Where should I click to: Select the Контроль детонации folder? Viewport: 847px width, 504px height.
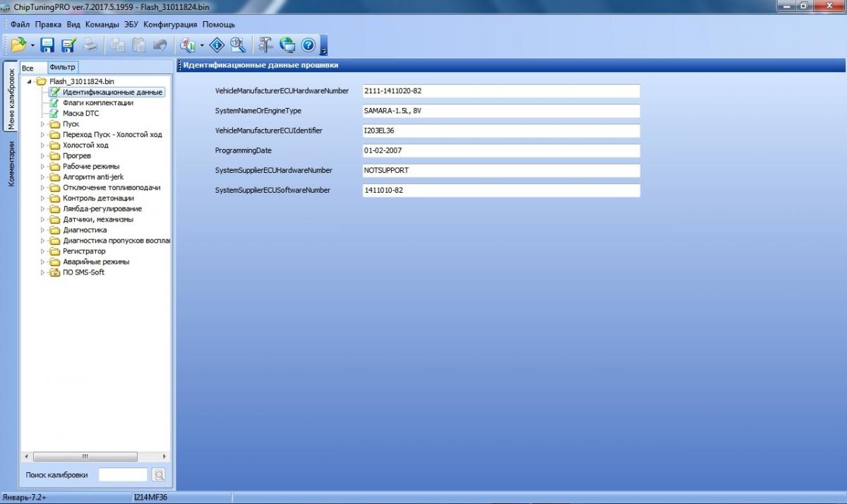pyautogui.click(x=98, y=198)
